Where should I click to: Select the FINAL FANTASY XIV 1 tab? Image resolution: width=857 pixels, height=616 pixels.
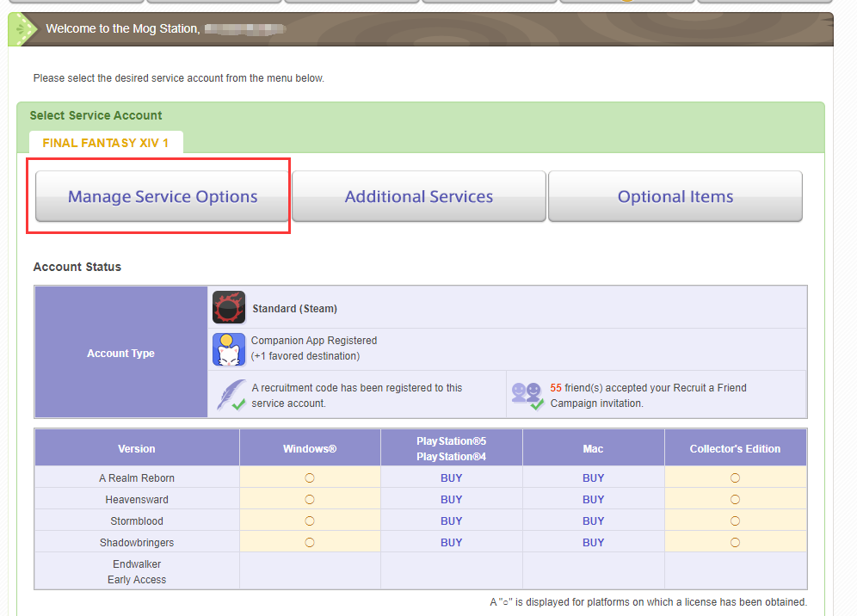pyautogui.click(x=106, y=143)
